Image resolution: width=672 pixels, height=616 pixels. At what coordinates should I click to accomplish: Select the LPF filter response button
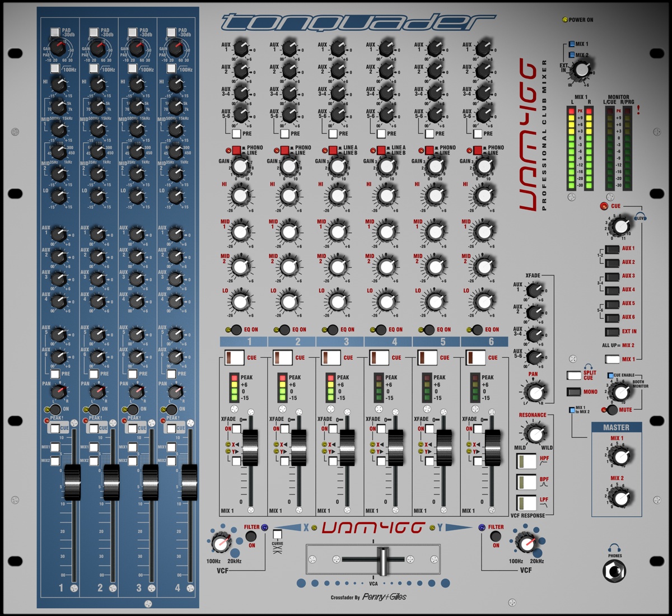[x=526, y=502]
